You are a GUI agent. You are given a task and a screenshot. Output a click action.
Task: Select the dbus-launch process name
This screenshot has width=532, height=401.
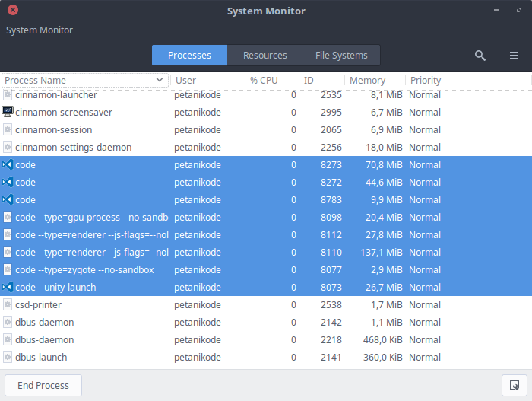(x=41, y=357)
